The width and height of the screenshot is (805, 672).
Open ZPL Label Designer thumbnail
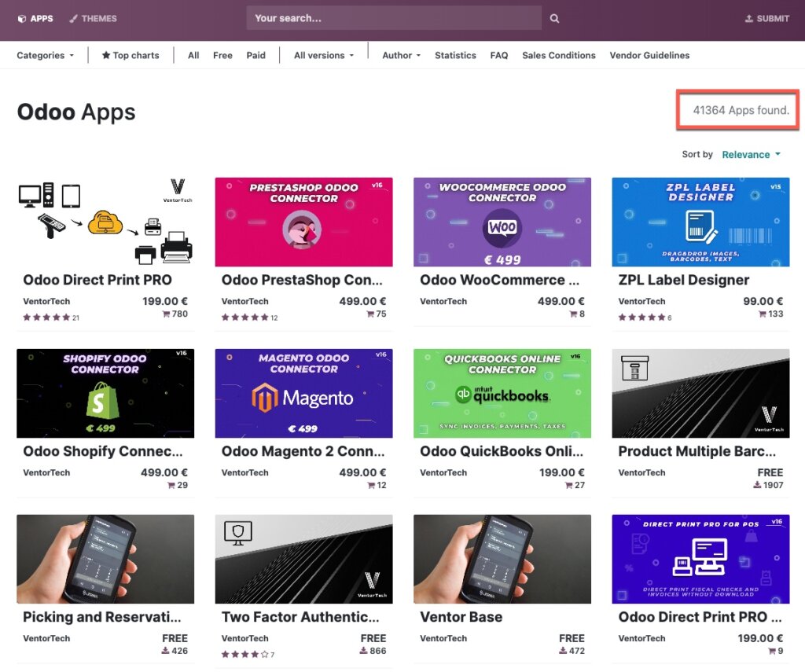[x=700, y=222]
